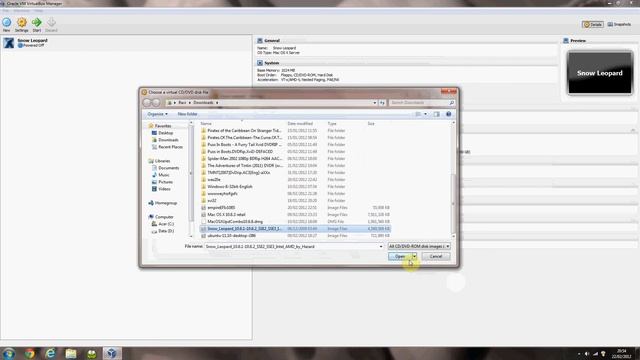The image size is (640, 360).
Task: Open the Acer (C:) drive
Action: 166,224
